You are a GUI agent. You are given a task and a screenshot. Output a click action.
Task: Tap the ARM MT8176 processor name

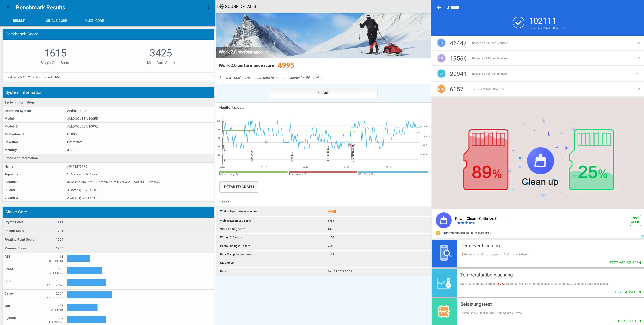[x=77, y=166]
